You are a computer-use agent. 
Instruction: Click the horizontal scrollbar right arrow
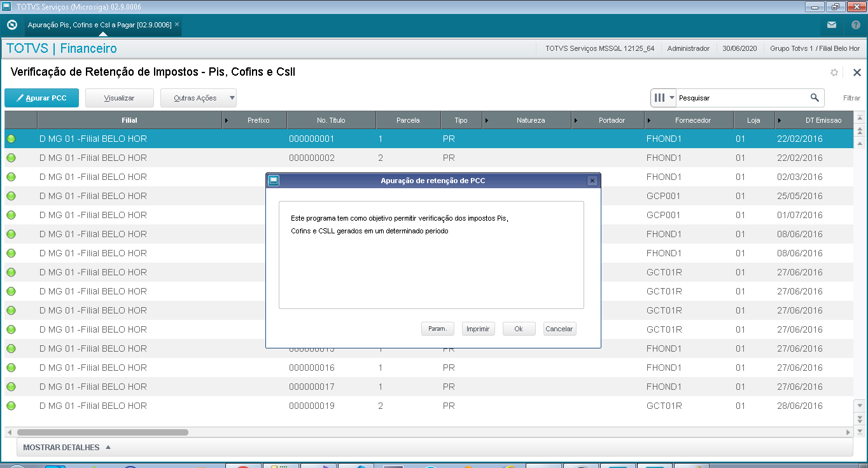(848, 432)
